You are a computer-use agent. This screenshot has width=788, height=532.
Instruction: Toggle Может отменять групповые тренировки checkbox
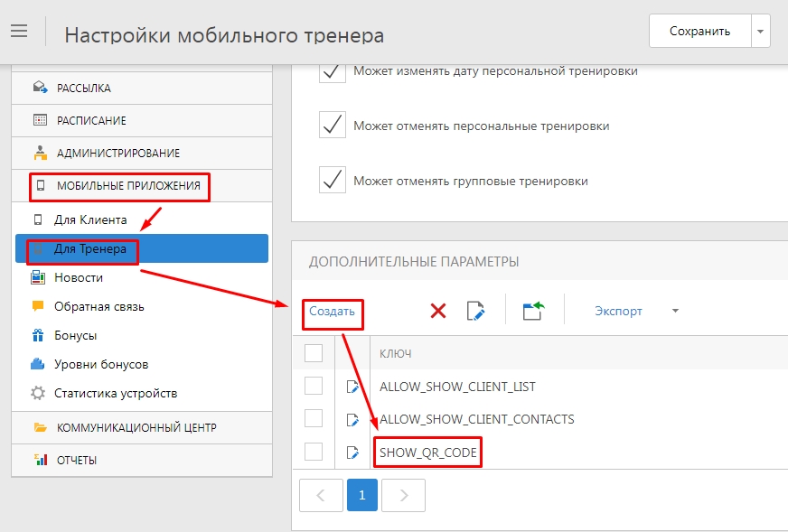point(333,180)
